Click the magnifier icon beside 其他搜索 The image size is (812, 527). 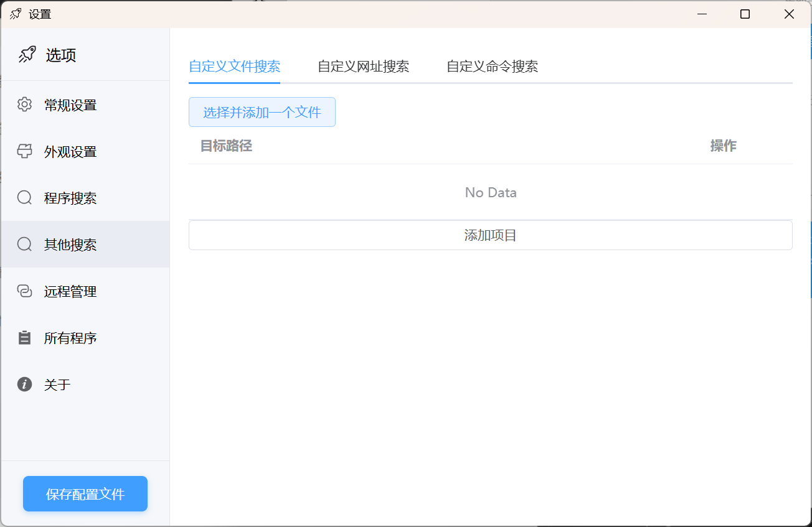[24, 245]
